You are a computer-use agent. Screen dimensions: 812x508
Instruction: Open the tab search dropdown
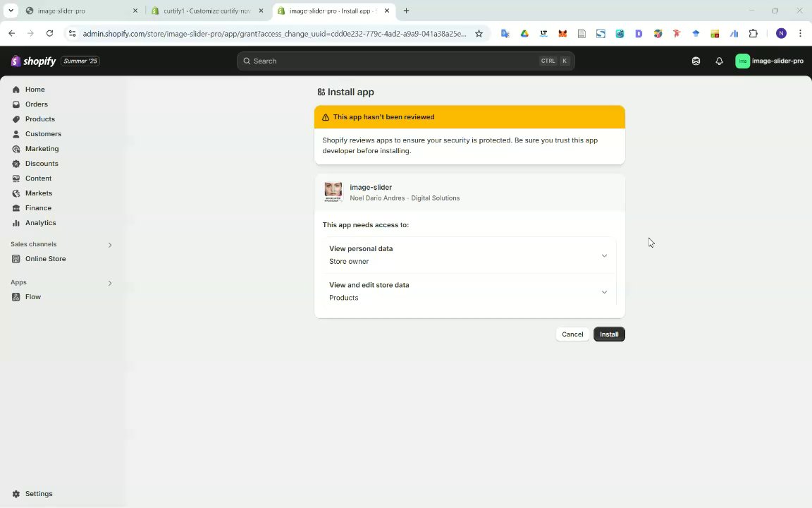click(11, 11)
